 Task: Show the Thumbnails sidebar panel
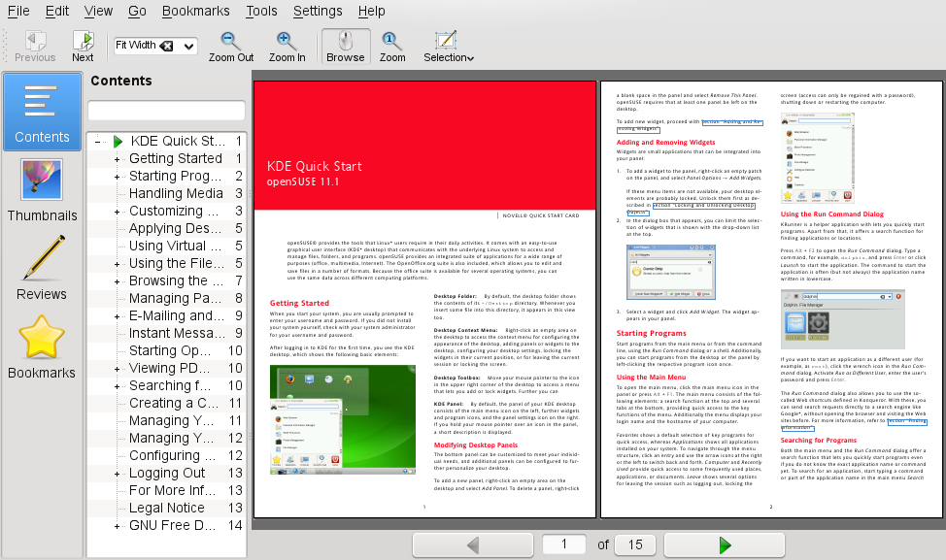(x=42, y=190)
